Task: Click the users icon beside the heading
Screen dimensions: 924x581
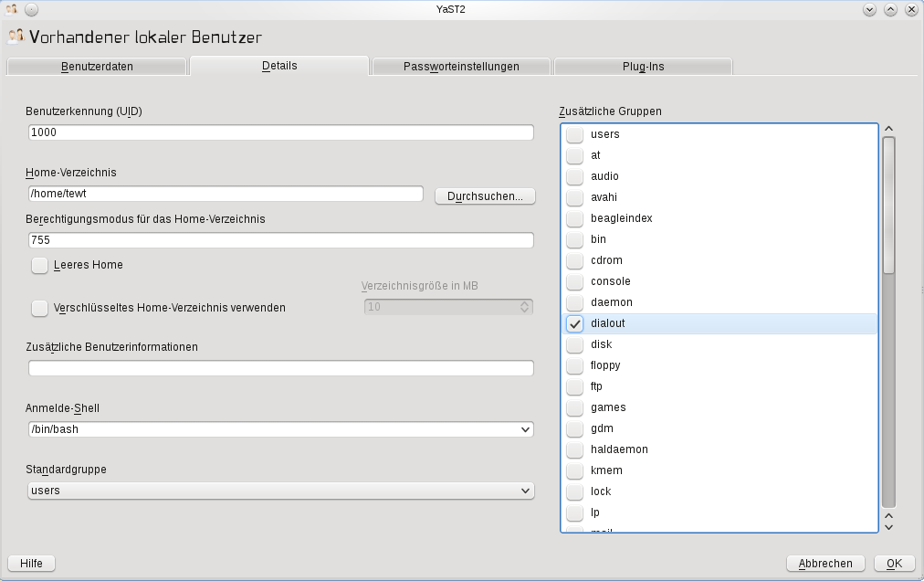Action: coord(16,37)
